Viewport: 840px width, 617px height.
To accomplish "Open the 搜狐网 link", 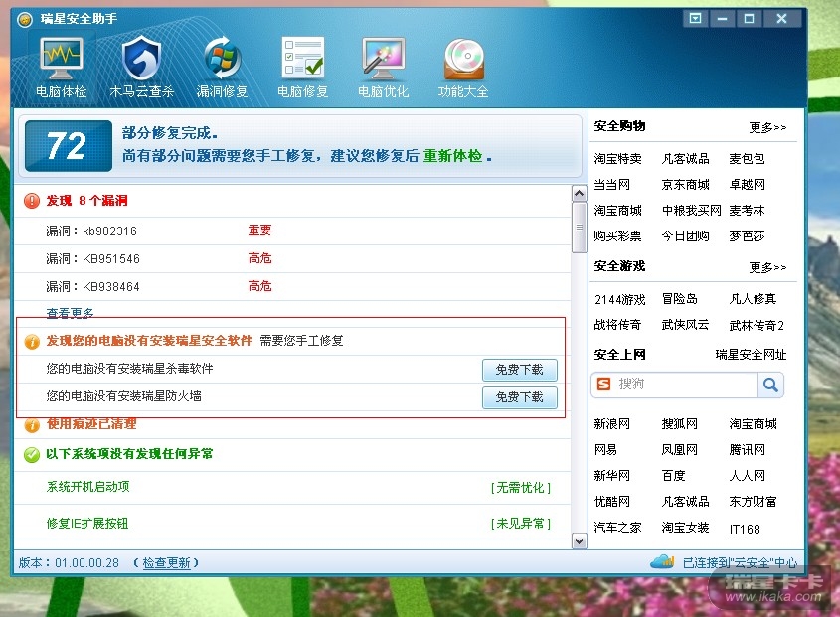I will [x=679, y=424].
